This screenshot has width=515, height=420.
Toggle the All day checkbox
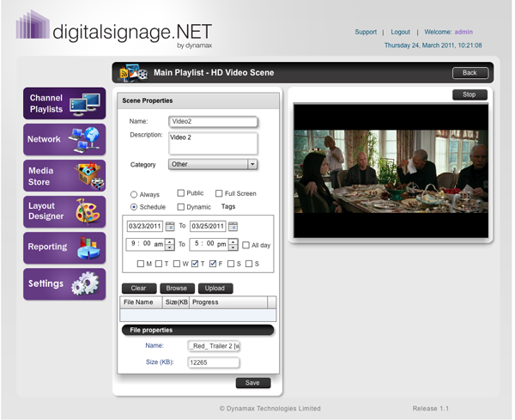tap(245, 245)
